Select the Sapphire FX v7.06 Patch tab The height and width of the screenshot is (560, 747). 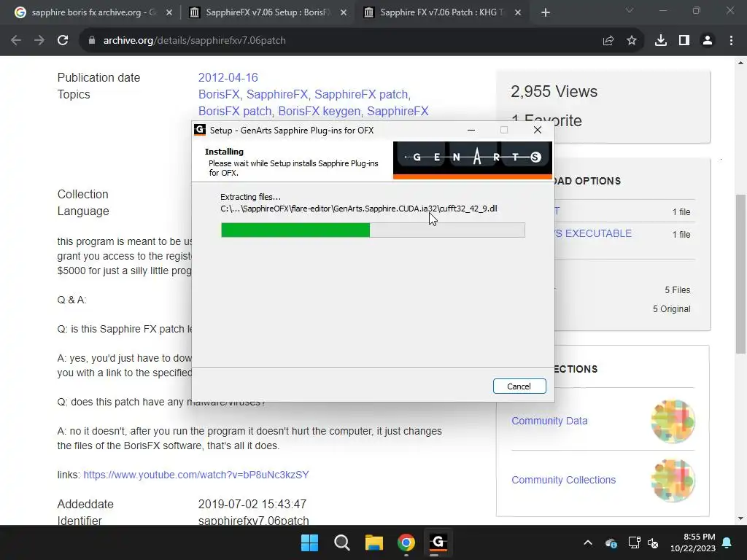442,13
